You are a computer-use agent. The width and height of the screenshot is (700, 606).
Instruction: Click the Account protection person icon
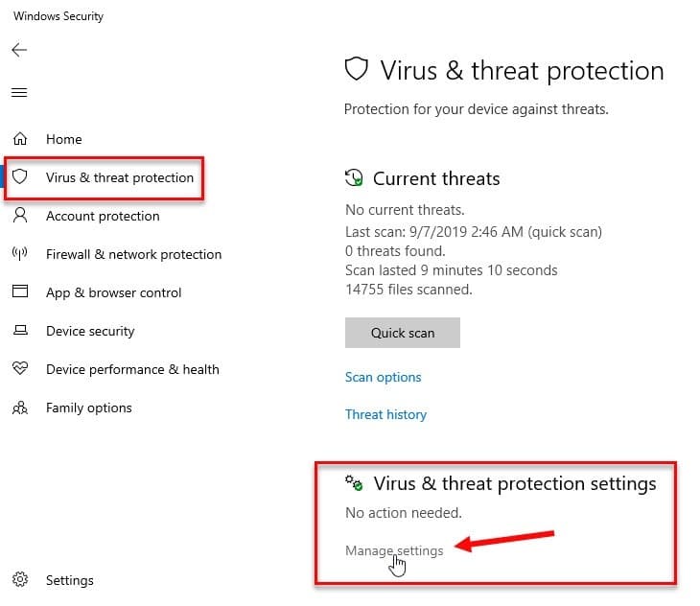pos(20,215)
